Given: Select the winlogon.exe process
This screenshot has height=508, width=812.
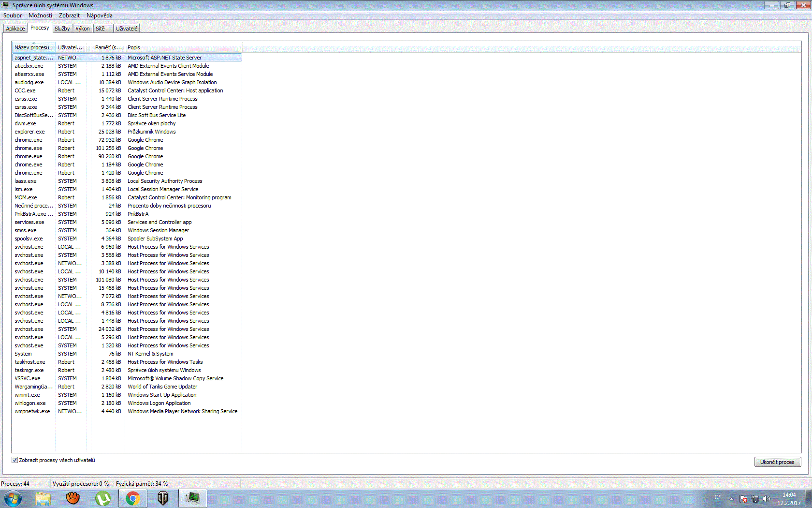Looking at the screenshot, I should (x=127, y=403).
